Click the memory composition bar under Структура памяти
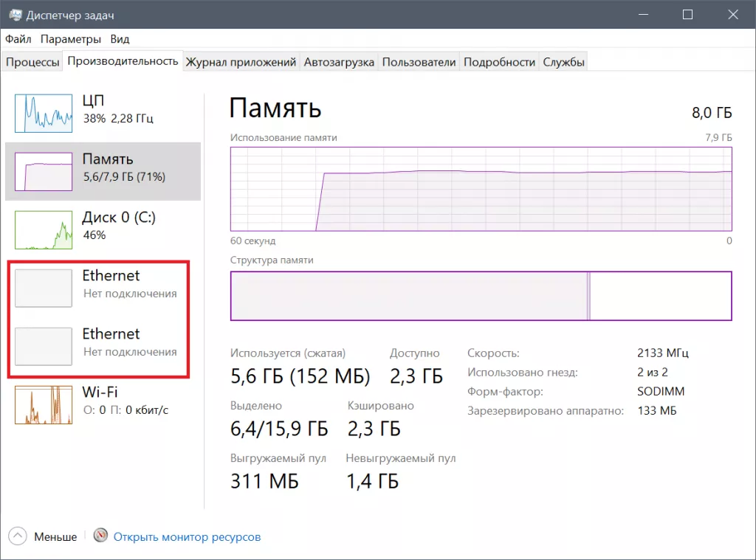 click(x=480, y=297)
